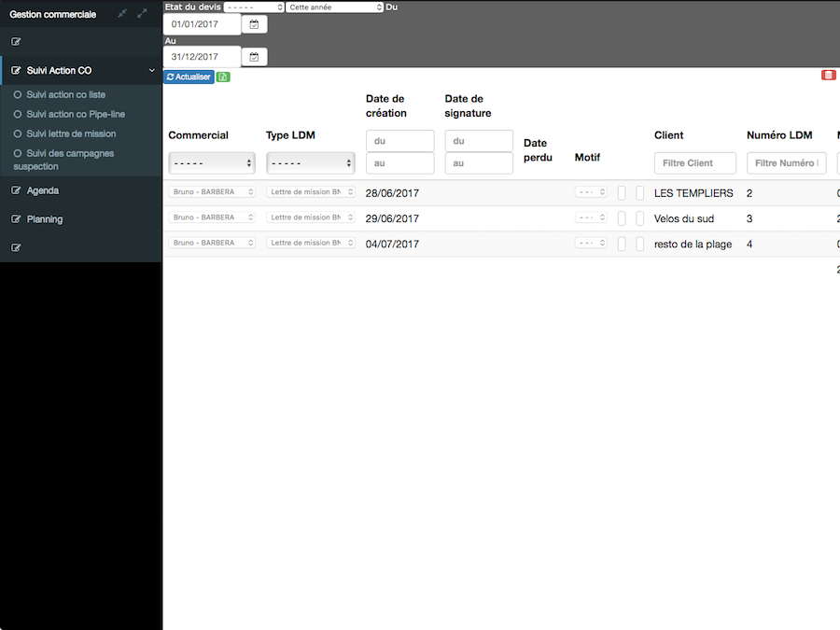The width and height of the screenshot is (840, 630).
Task: Click the Motif column header
Action: point(587,158)
